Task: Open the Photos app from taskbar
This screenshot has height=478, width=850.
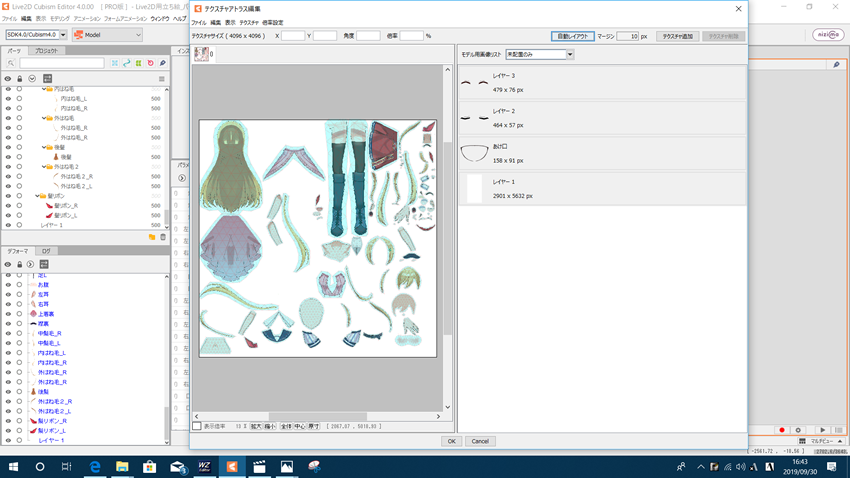Action: click(x=287, y=467)
